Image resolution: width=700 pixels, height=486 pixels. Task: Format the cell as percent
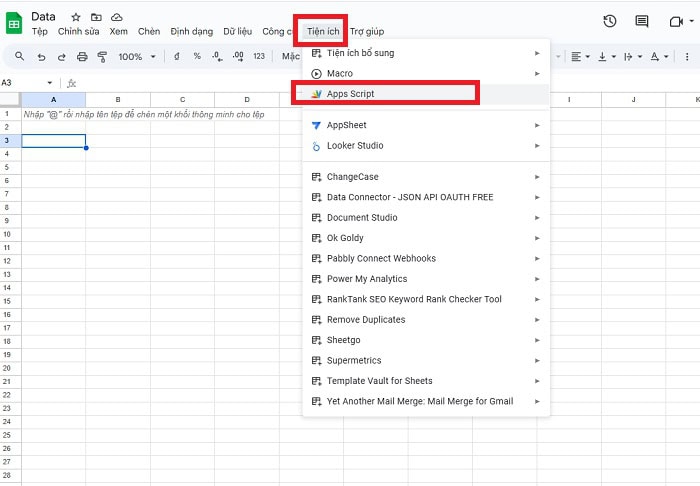pos(197,57)
